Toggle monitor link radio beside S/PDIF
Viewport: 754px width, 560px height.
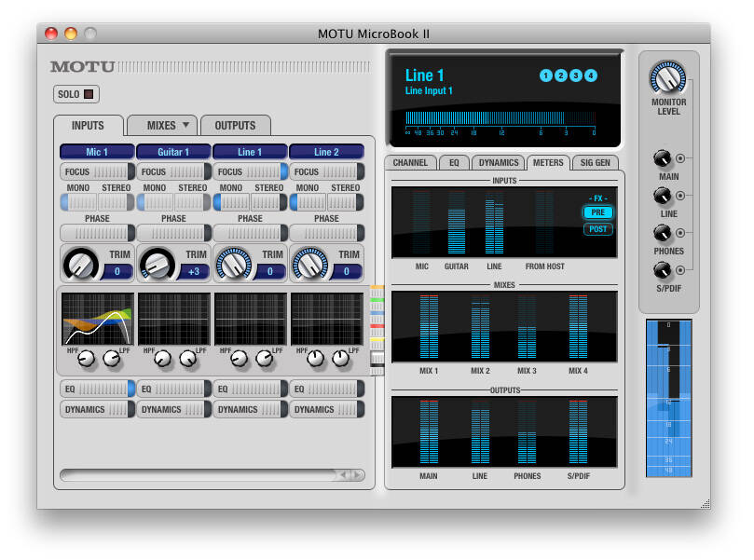pos(680,270)
